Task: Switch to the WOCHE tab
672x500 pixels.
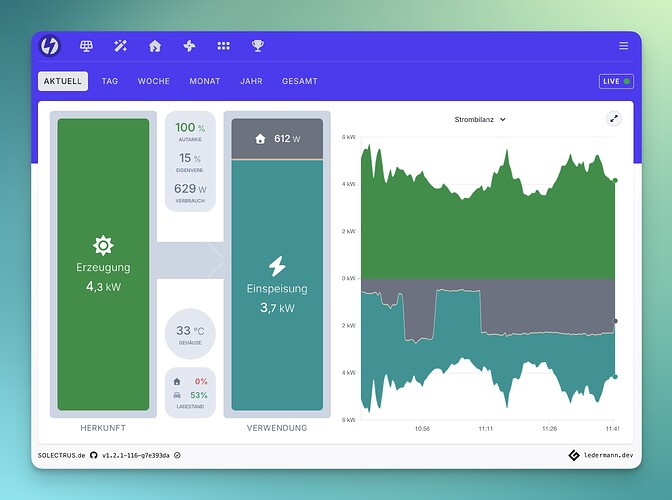Action: point(153,81)
